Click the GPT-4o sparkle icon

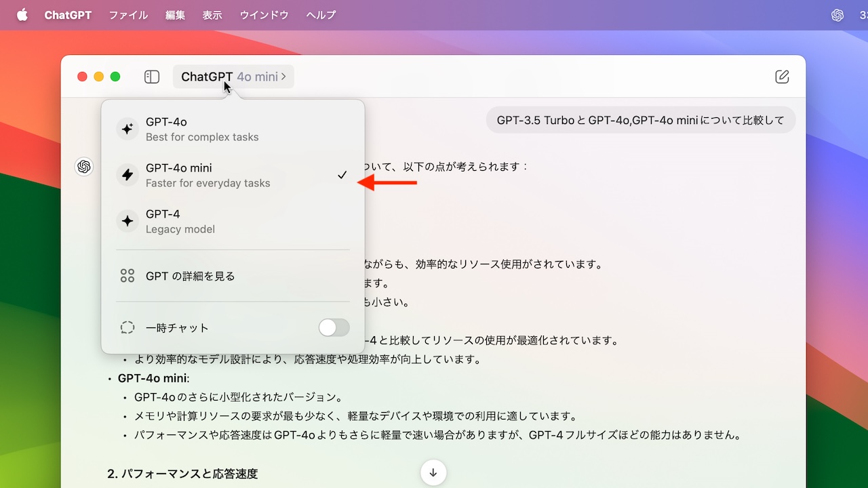(127, 129)
